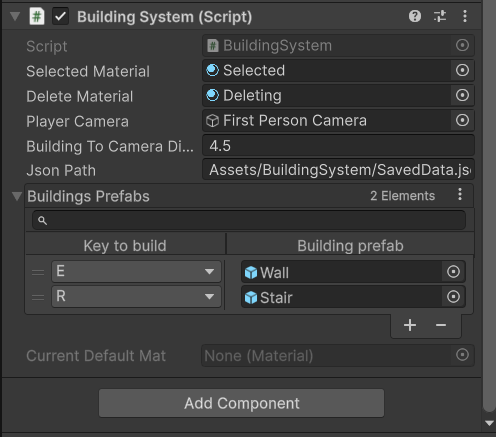The image size is (496, 437).
Task: Click the Key to build column header
Action: [x=125, y=246]
